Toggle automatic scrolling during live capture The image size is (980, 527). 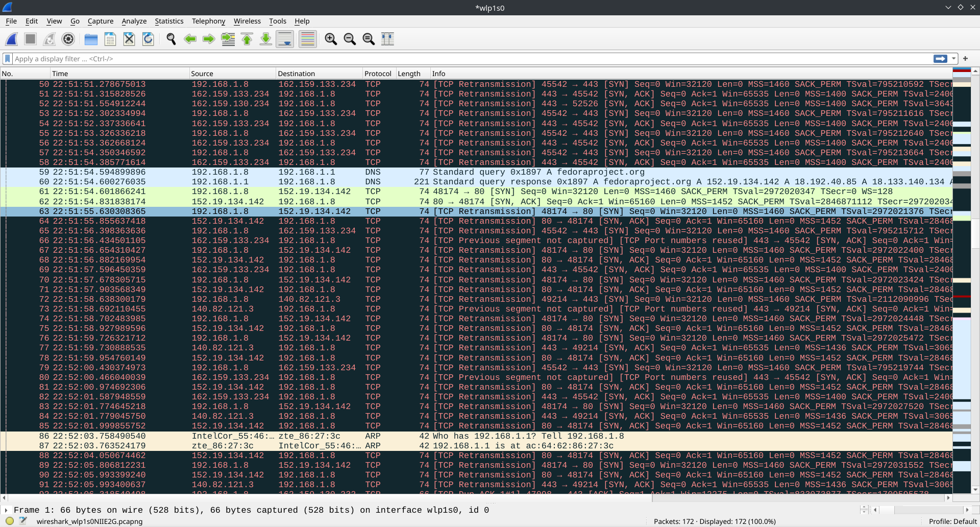pyautogui.click(x=284, y=39)
